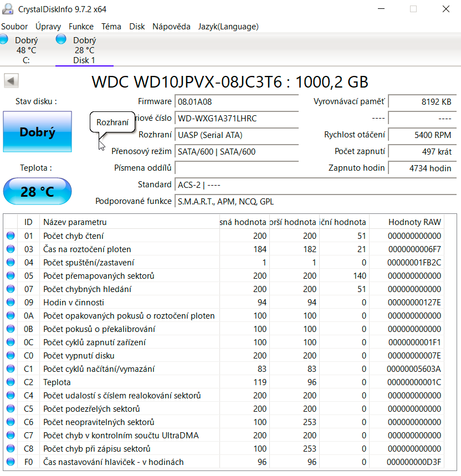The width and height of the screenshot is (461, 476).
Task: Click the Rychlost otáčení value 5400 RPM
Action: (422, 135)
